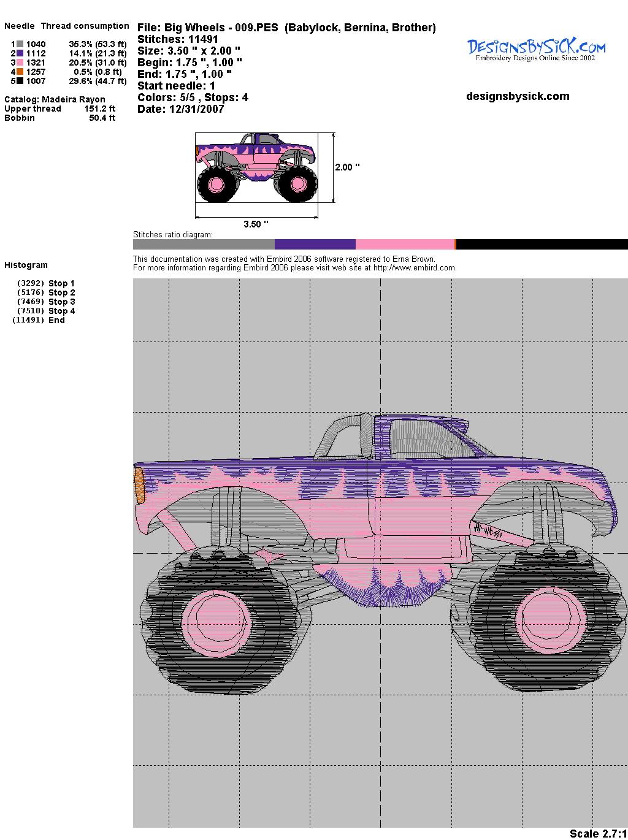Click the black segment of stitches ratio bar
The image size is (628, 840).
542,245
